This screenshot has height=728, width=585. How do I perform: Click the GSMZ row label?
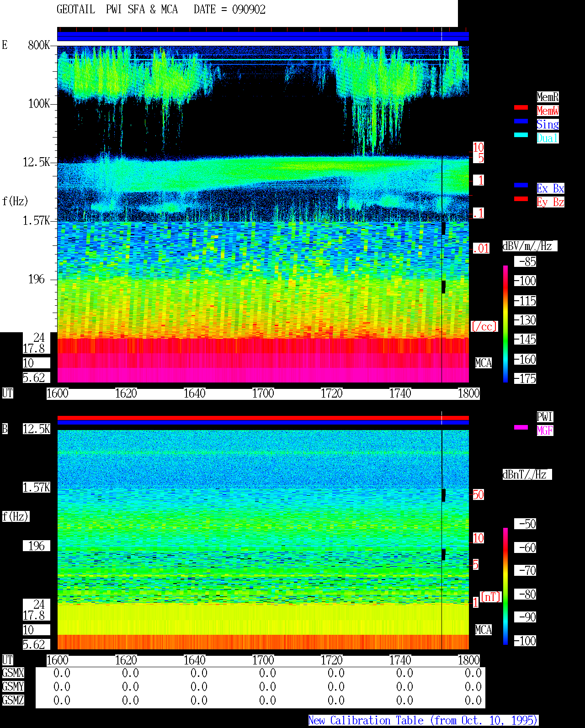(x=13, y=700)
